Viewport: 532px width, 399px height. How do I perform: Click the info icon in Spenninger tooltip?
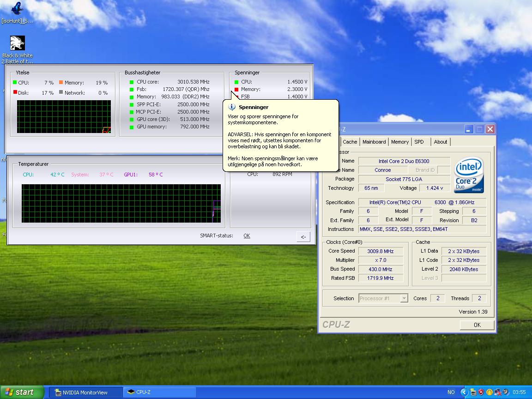point(232,107)
